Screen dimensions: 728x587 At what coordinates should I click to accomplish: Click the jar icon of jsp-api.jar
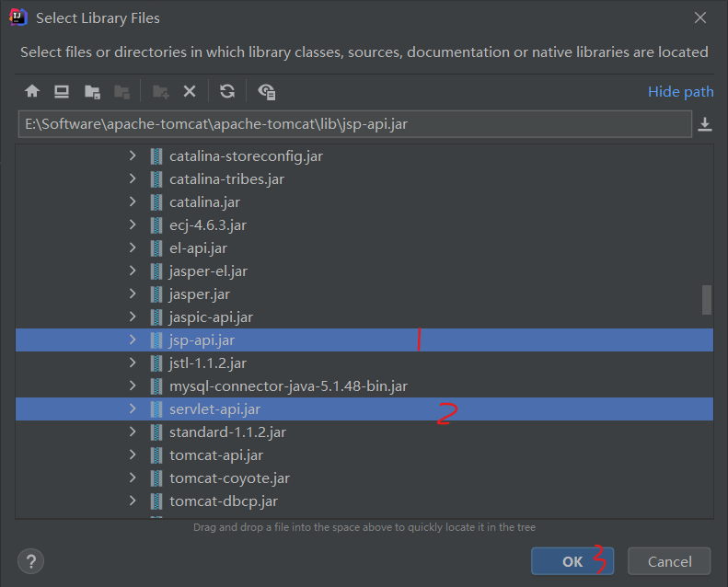click(x=156, y=340)
